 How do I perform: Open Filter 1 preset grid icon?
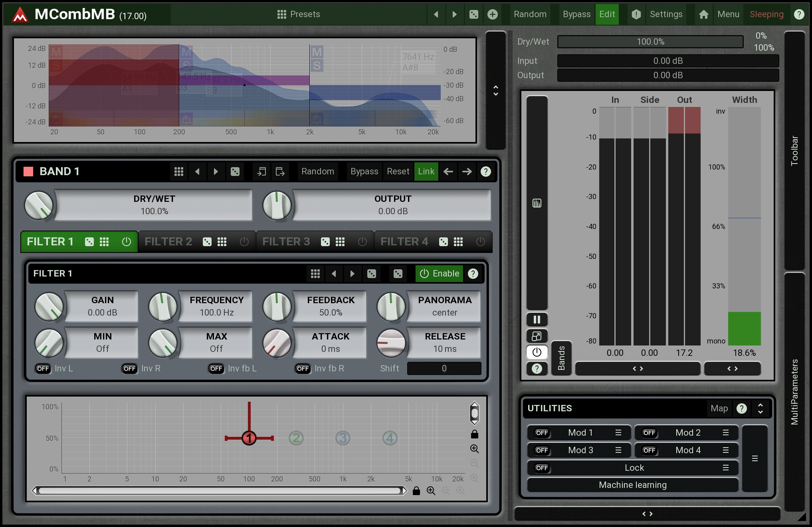315,274
